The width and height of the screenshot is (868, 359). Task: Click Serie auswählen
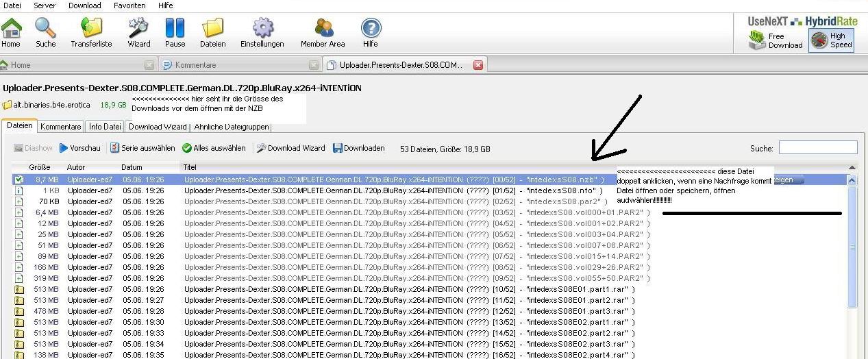point(142,148)
